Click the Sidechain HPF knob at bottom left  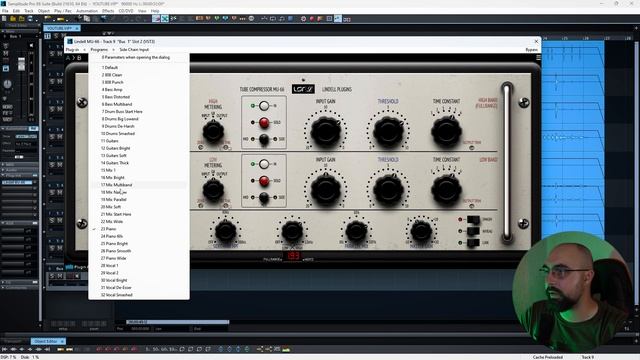(225, 231)
